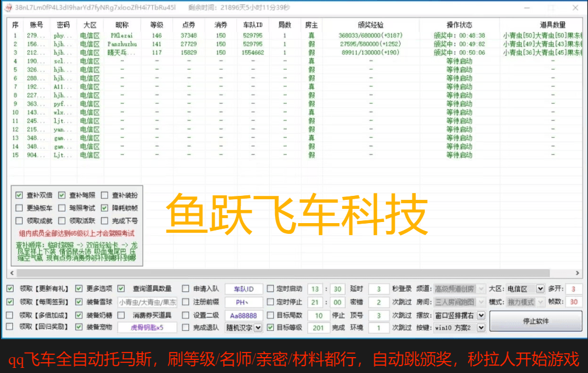This screenshot has height=373, width=588.
Task: Enable the 领取成就 checkbox
Action: [x=19, y=220]
